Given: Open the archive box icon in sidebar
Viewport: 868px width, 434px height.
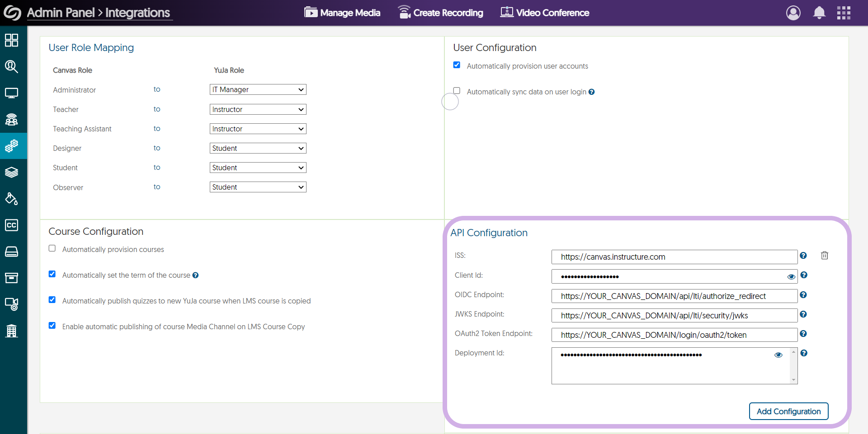Looking at the screenshot, I should [x=12, y=278].
